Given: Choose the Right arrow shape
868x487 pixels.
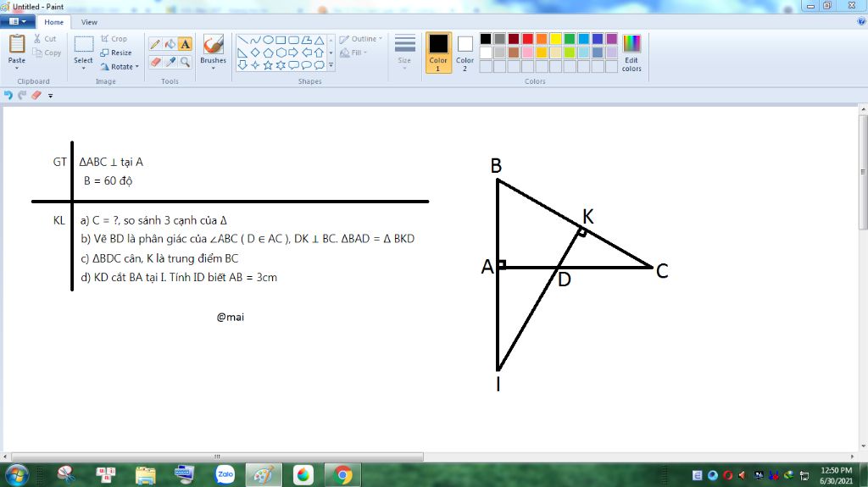Looking at the screenshot, I should (293, 53).
